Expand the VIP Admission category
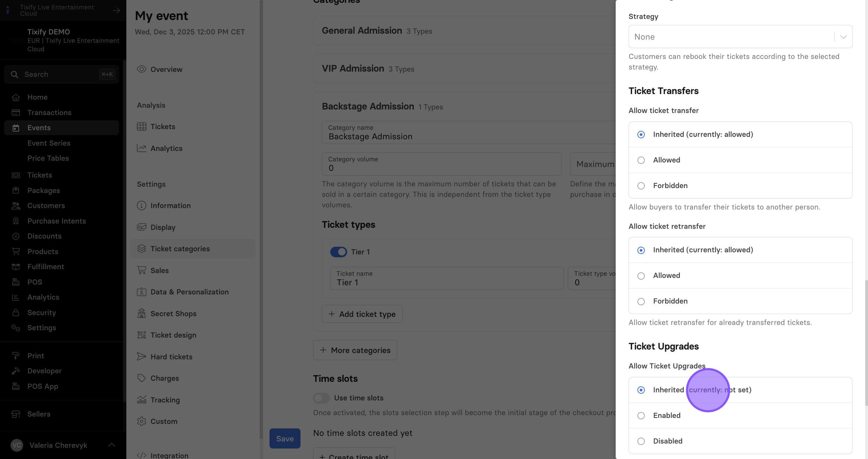 point(464,69)
